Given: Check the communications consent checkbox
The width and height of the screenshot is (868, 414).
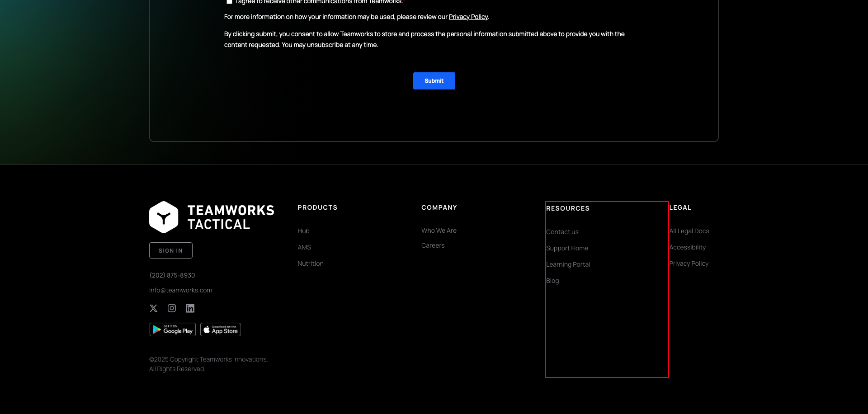Looking at the screenshot, I should (x=230, y=2).
